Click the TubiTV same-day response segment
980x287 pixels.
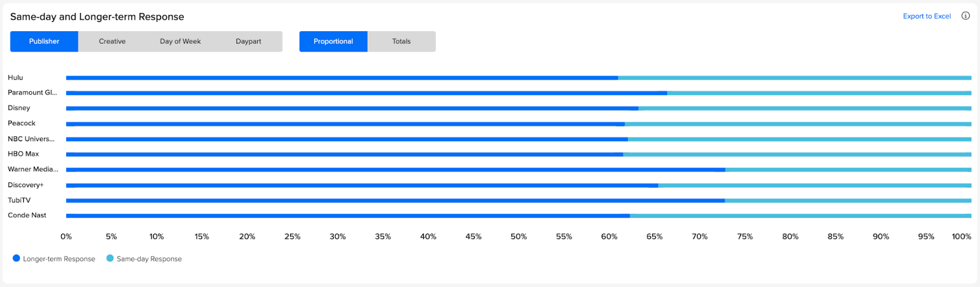coord(848,201)
